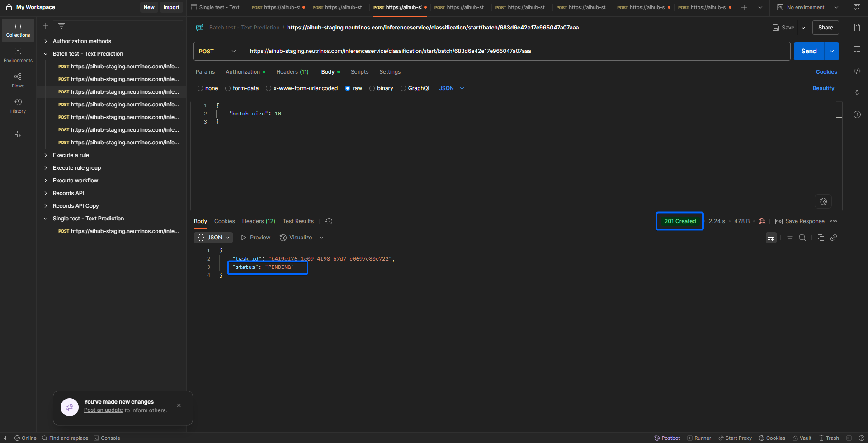Open the tab list overflow chevron

tap(760, 7)
